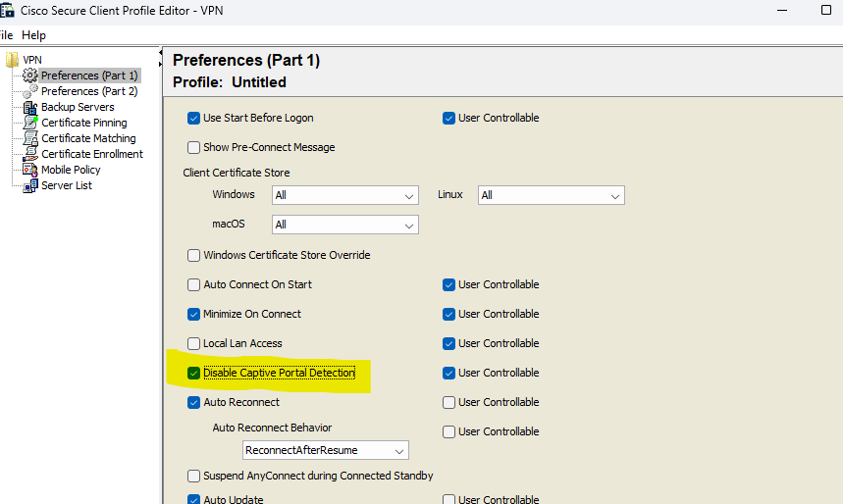Click the Certificate Matching icon

[30, 138]
